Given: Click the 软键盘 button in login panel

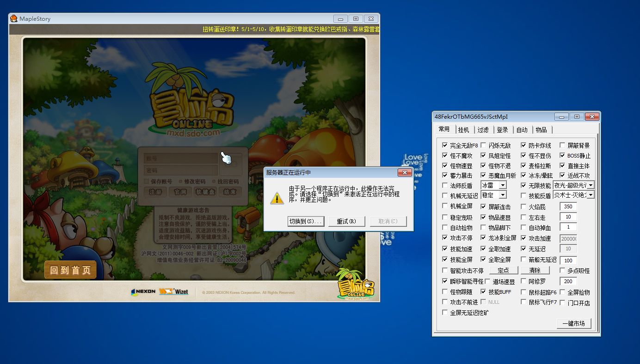Looking at the screenshot, I should (205, 192).
